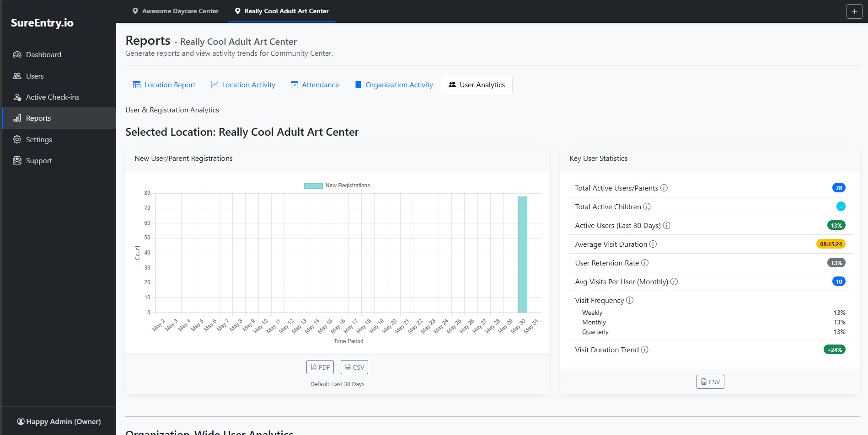The image size is (868, 435).
Task: Click the info icon beside Total Active Children
Action: (647, 207)
